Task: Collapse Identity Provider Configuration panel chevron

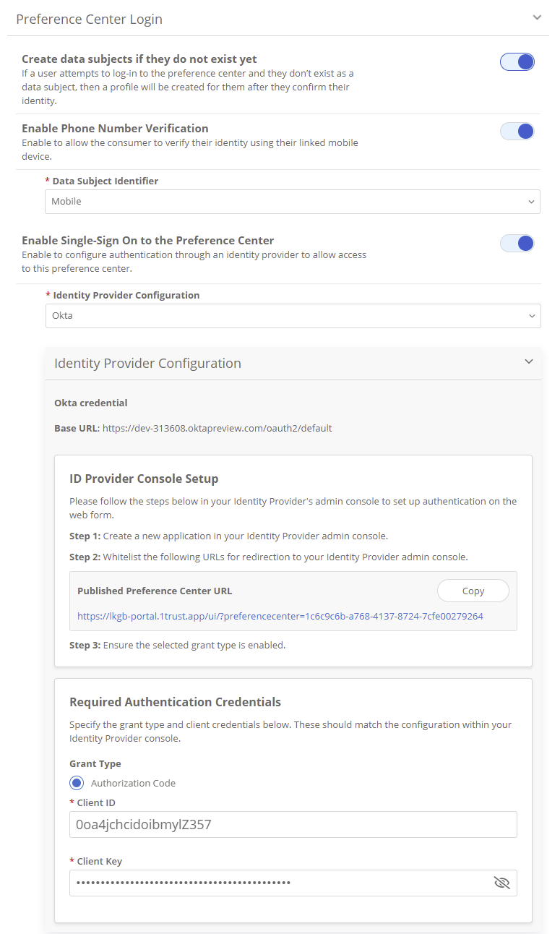Action: click(529, 361)
